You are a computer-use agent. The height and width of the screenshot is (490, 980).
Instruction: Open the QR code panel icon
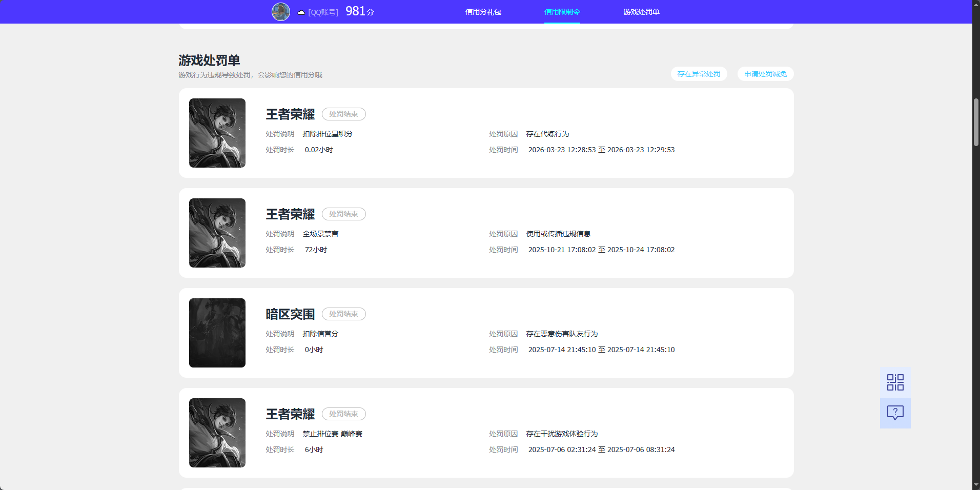(x=894, y=382)
